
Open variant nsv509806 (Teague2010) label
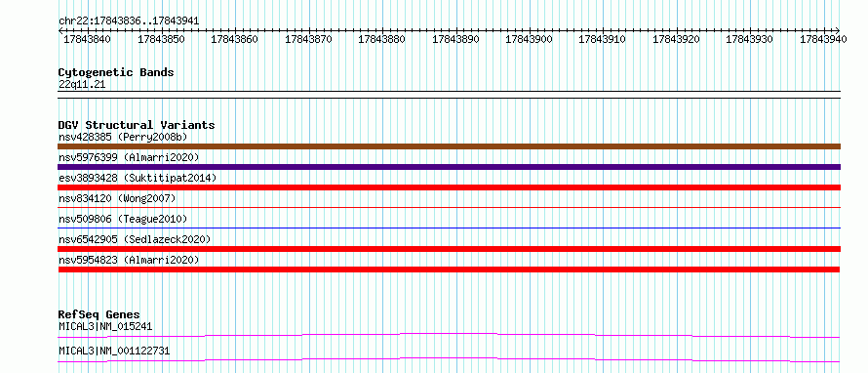pos(123,219)
